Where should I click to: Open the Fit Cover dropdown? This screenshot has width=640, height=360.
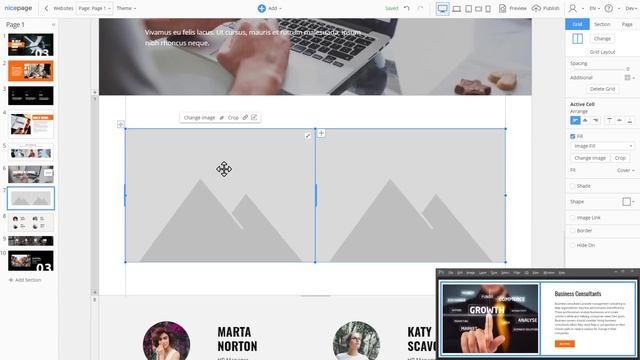pyautogui.click(x=626, y=170)
